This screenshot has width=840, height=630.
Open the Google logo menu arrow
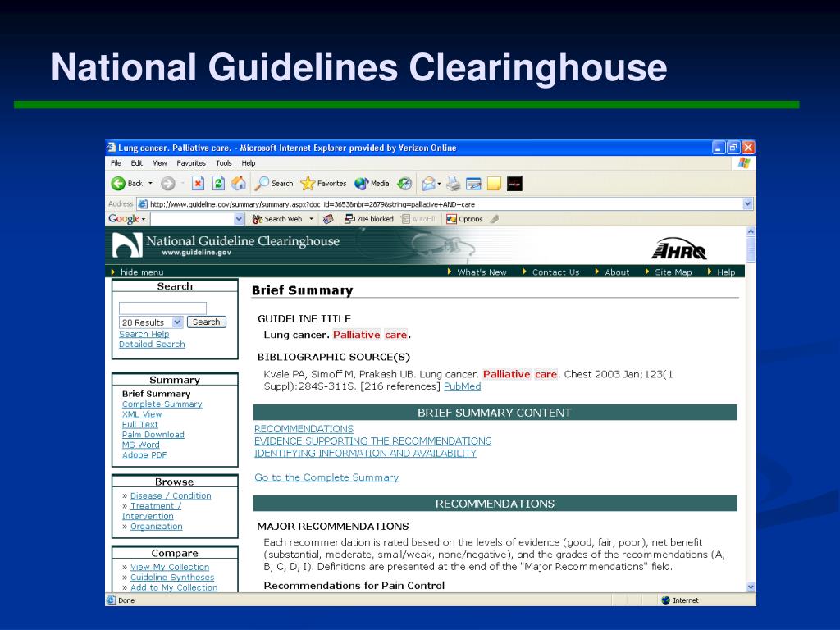[144, 220]
